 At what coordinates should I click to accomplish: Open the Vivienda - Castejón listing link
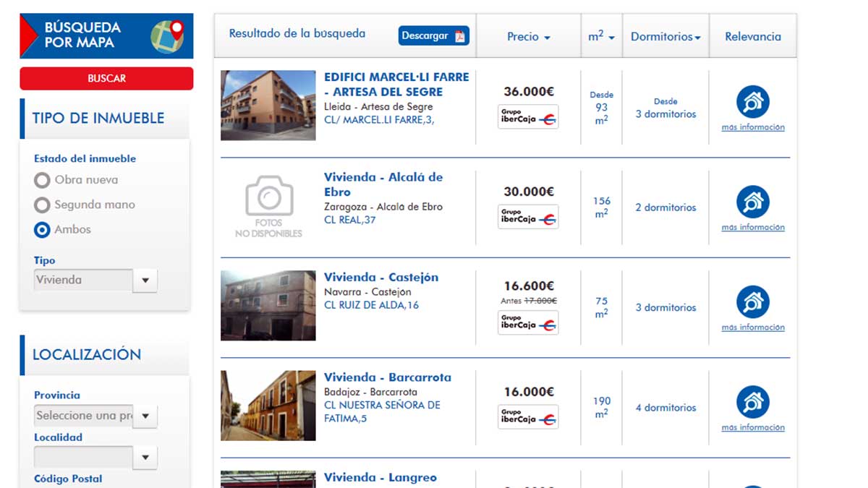381,278
